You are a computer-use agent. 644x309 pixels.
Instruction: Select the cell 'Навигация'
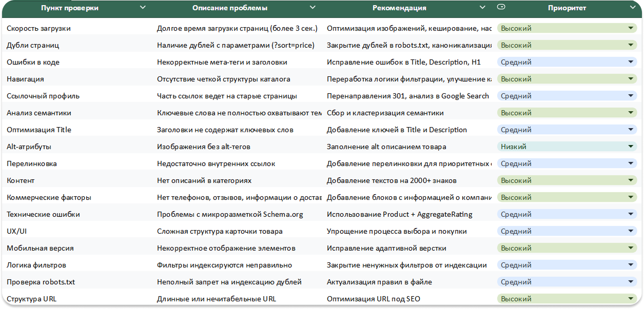coord(25,79)
